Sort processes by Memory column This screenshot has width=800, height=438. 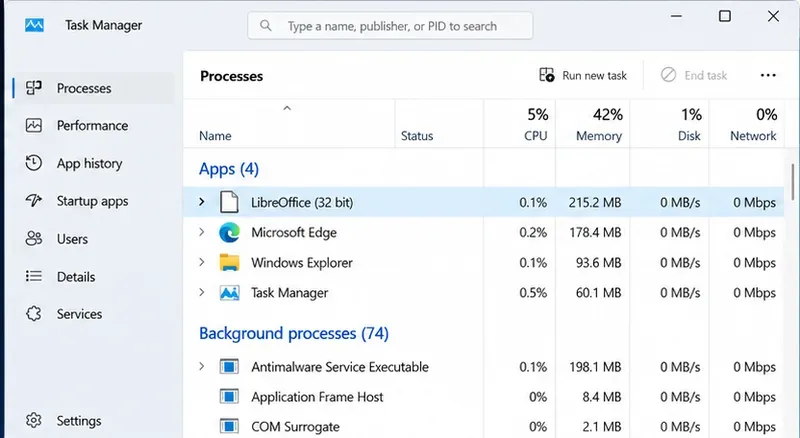(x=593, y=124)
